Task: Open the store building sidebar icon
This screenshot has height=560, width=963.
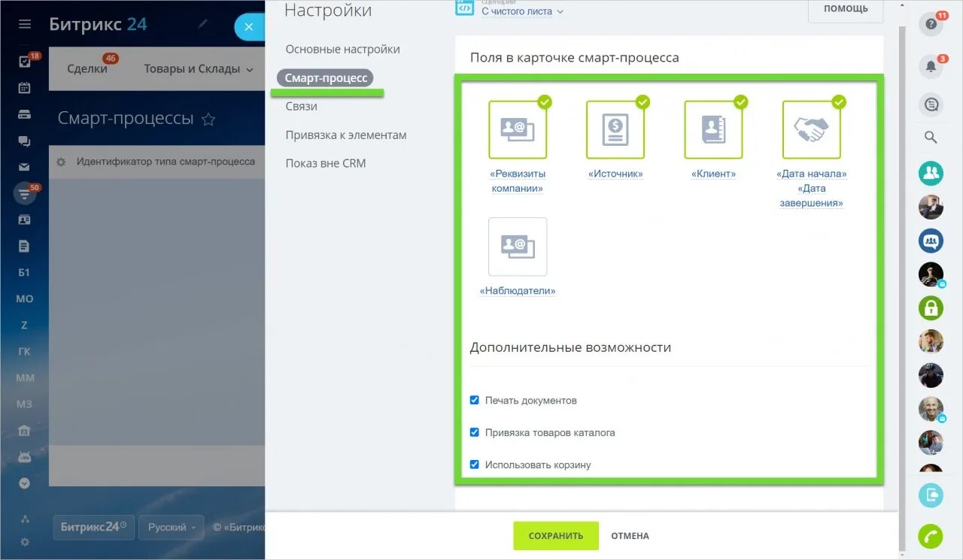Action: click(24, 431)
